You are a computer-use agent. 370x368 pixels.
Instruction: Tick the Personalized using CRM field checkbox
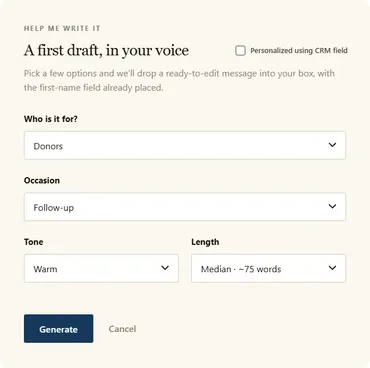(x=240, y=51)
